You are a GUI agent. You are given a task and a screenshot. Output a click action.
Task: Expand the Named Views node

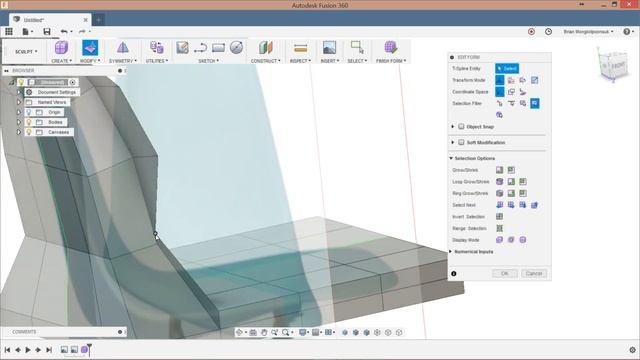[18, 102]
